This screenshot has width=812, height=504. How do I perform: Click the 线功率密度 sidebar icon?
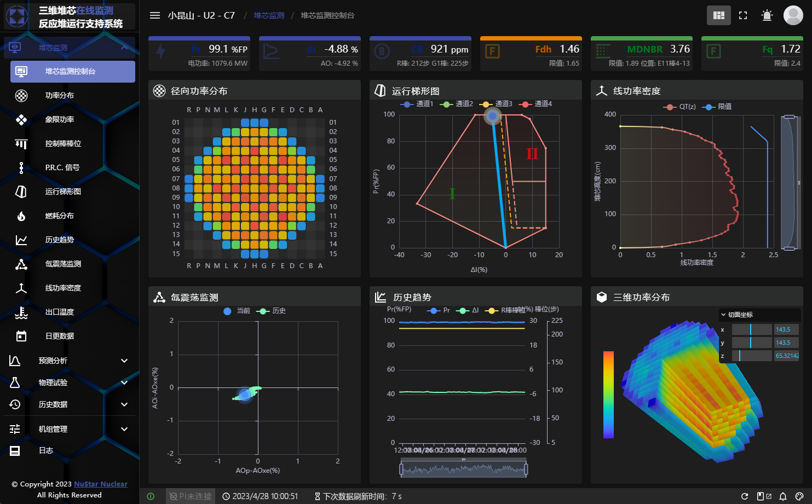(21, 288)
